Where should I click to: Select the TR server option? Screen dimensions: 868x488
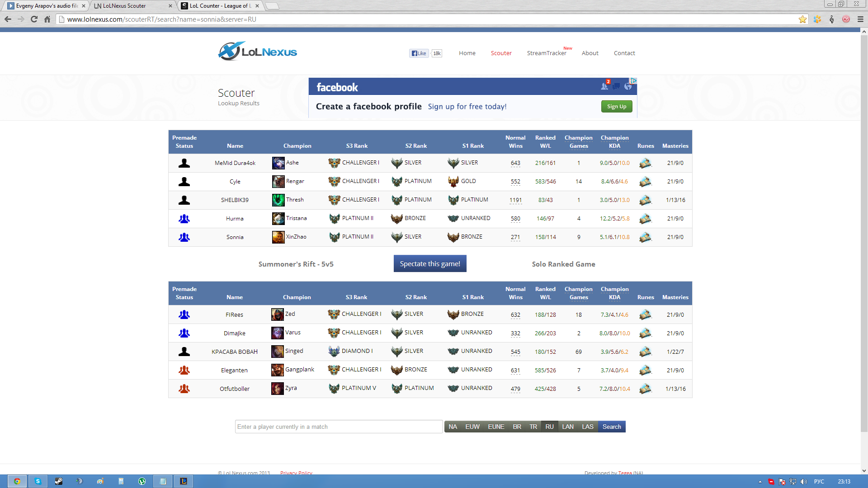click(x=533, y=427)
